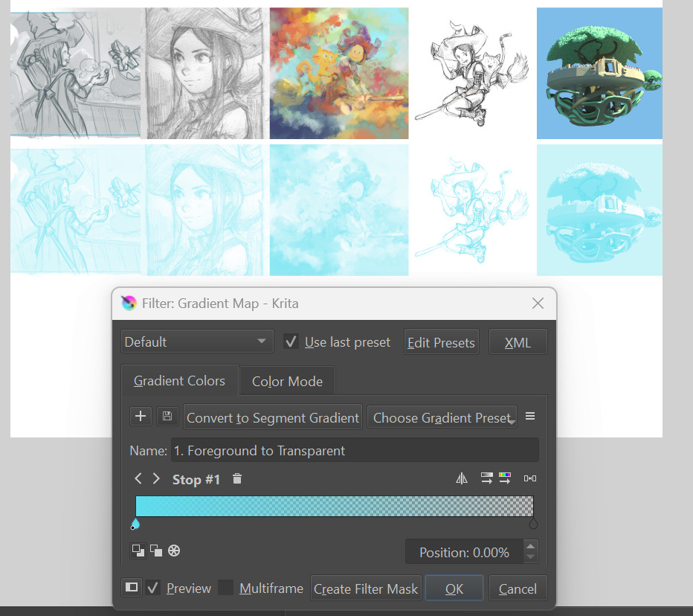Screen dimensions: 693x616
Task: Switch to the Gradient Colors tab
Action: coord(179,381)
